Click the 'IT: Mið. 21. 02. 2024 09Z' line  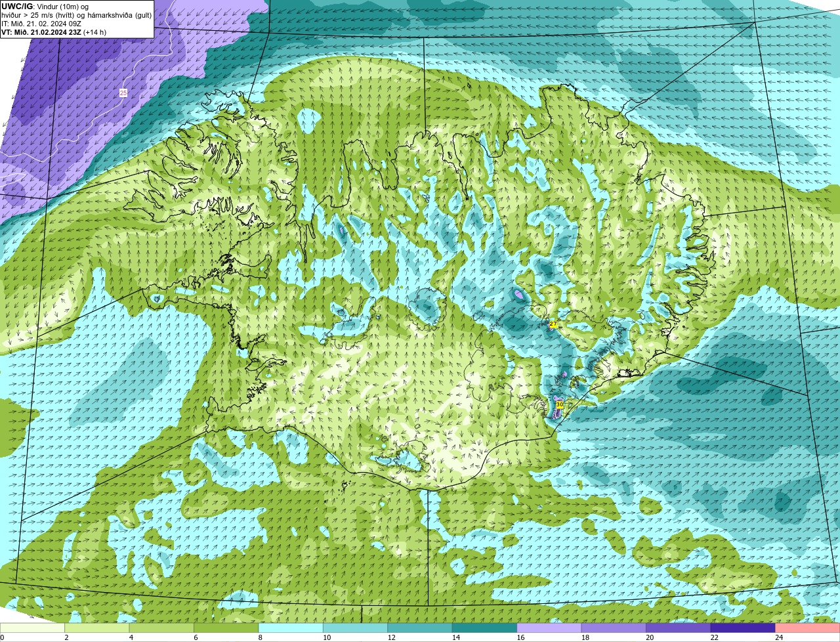(41, 24)
